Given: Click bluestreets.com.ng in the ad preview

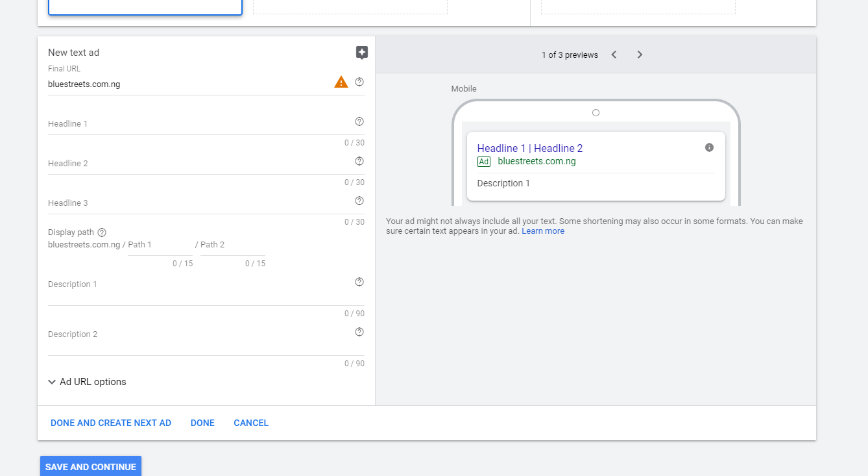Looking at the screenshot, I should click(536, 161).
